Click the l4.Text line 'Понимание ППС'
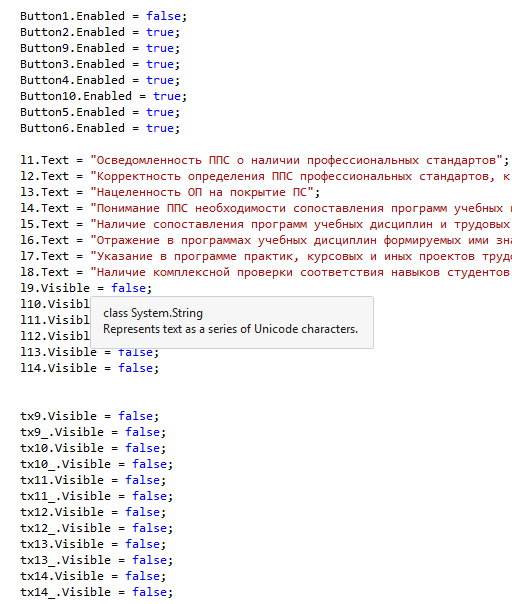This screenshot has width=512, height=604. (266, 208)
